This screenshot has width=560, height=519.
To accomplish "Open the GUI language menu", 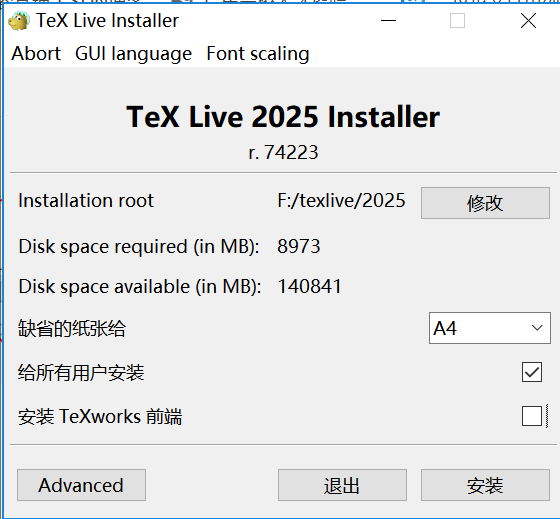I will click(x=133, y=54).
